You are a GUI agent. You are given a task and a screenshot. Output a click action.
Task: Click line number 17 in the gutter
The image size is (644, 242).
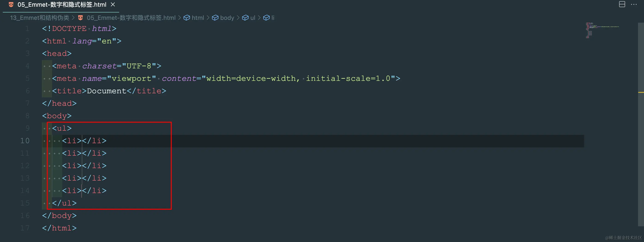click(x=25, y=228)
